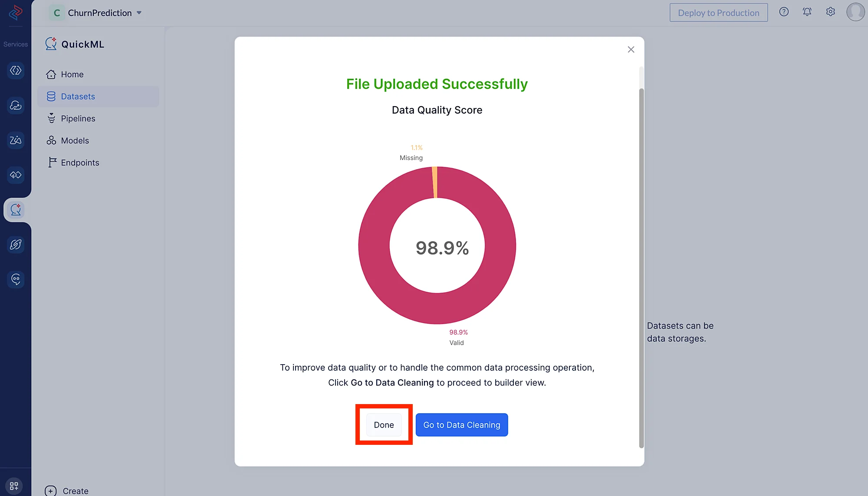This screenshot has width=868, height=496.
Task: Expand the ChurnPrediction project dropdown
Action: click(139, 13)
